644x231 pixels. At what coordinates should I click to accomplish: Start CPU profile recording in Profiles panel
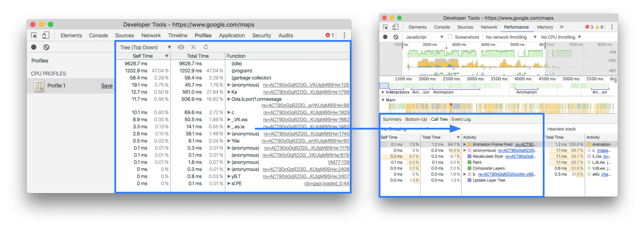point(34,47)
